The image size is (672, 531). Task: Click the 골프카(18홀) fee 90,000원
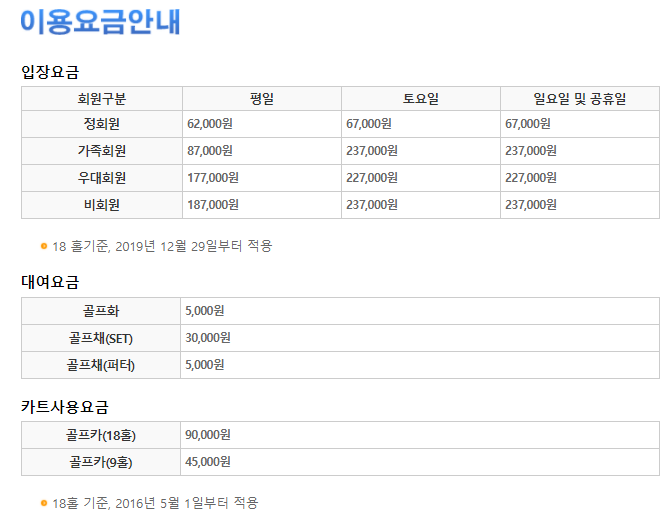208,435
